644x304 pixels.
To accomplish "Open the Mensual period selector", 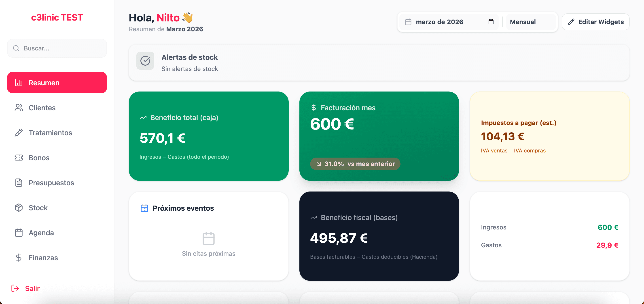I will click(523, 22).
